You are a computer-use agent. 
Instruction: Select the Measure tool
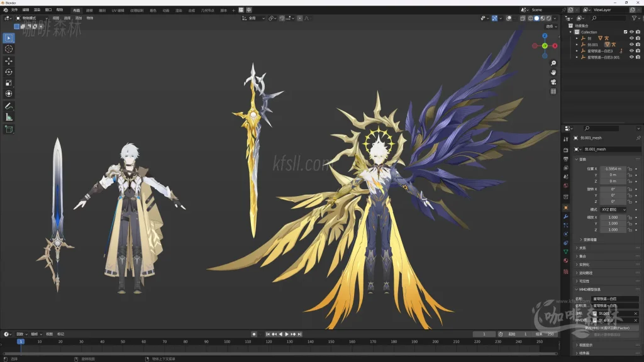[9, 118]
